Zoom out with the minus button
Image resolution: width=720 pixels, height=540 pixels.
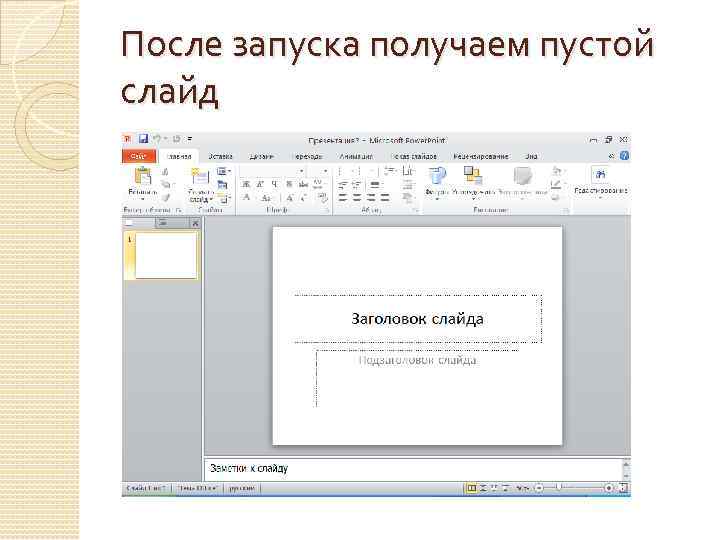(540, 488)
